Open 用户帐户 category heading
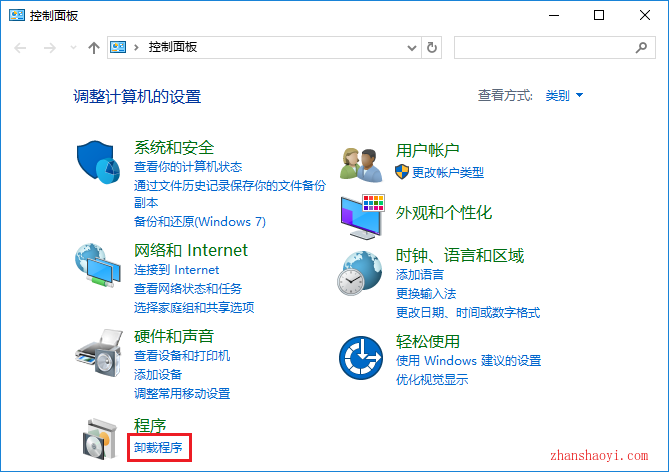The width and height of the screenshot is (669, 472). 428,150
